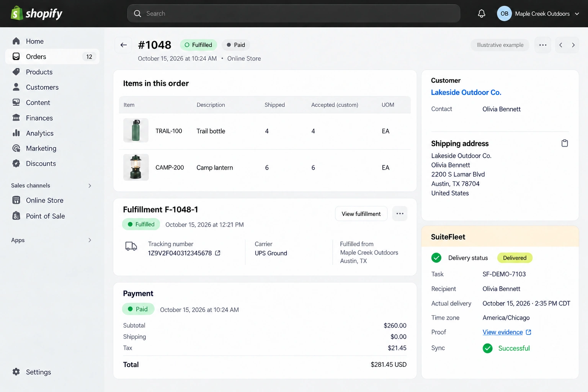
Task: Open Marketing in sidebar
Action: [52, 149]
